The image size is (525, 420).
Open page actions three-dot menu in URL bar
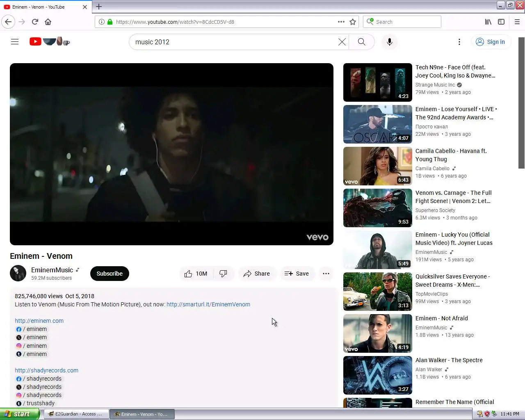click(x=341, y=22)
